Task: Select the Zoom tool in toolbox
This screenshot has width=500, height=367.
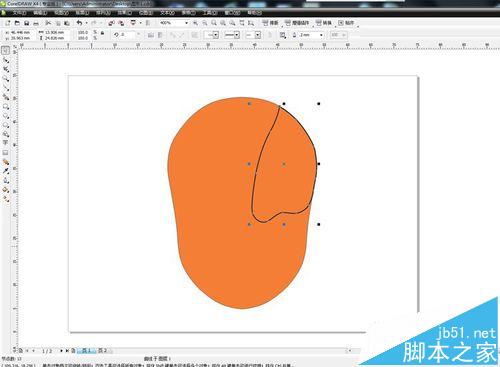Action: tap(5, 79)
